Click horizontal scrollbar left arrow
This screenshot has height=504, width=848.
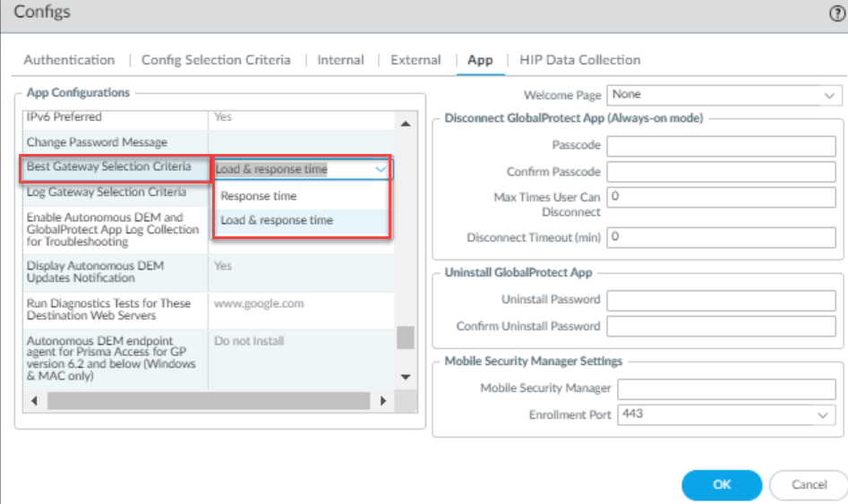pyautogui.click(x=33, y=400)
